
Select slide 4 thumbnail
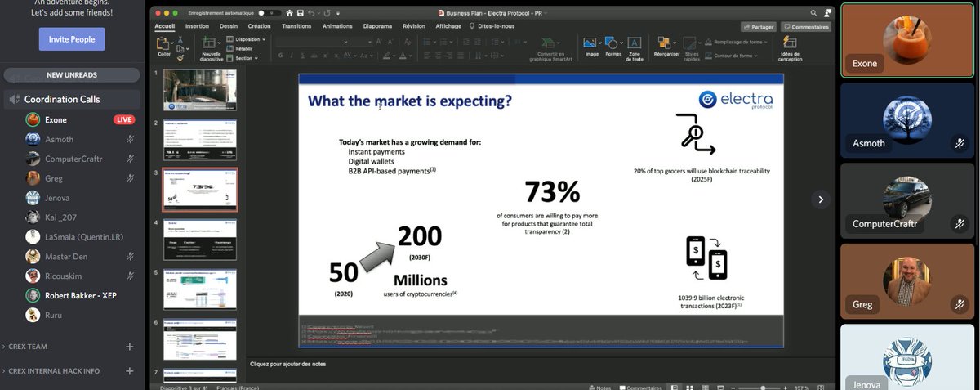tap(200, 240)
